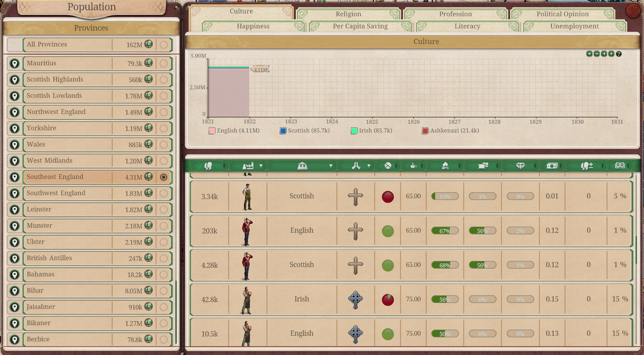Screen dimensions: 644x355
Task: Select Scottish Lowlands province
Action: (54, 96)
